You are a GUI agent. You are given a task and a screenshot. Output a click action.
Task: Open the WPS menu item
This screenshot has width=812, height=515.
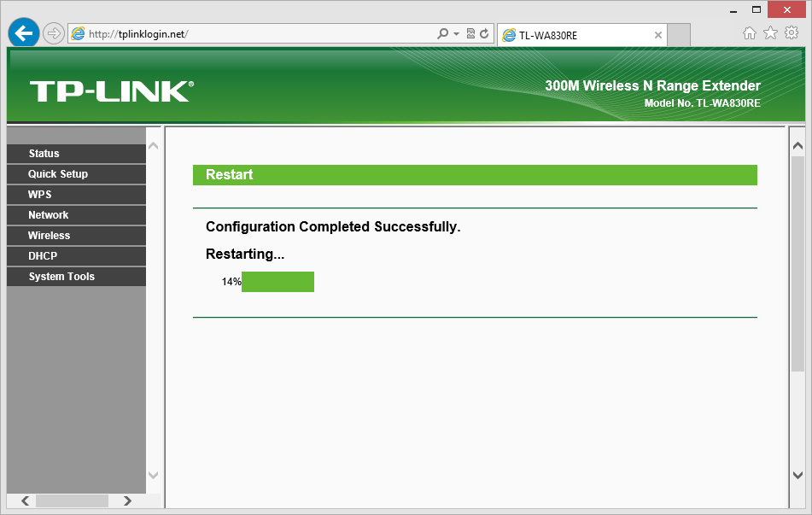coord(77,194)
